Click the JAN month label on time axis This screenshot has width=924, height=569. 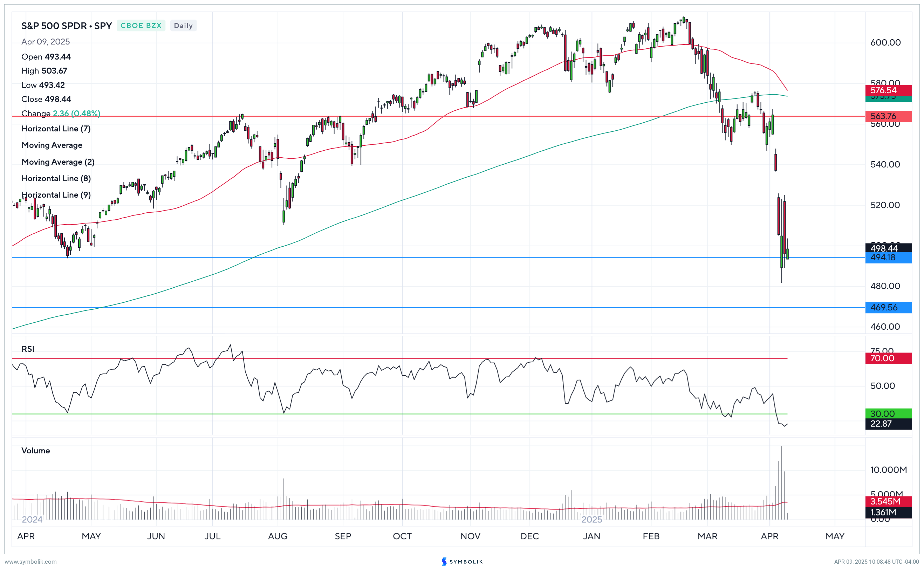pyautogui.click(x=592, y=536)
